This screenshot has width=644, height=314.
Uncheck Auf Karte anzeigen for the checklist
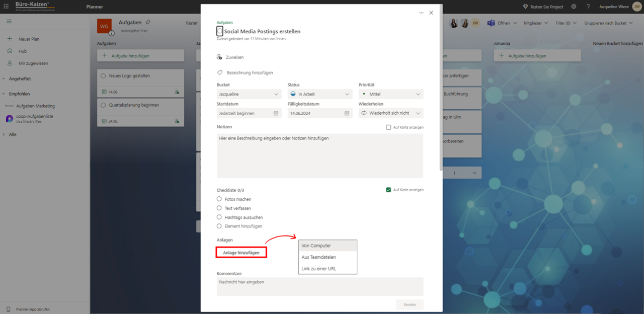tap(388, 190)
